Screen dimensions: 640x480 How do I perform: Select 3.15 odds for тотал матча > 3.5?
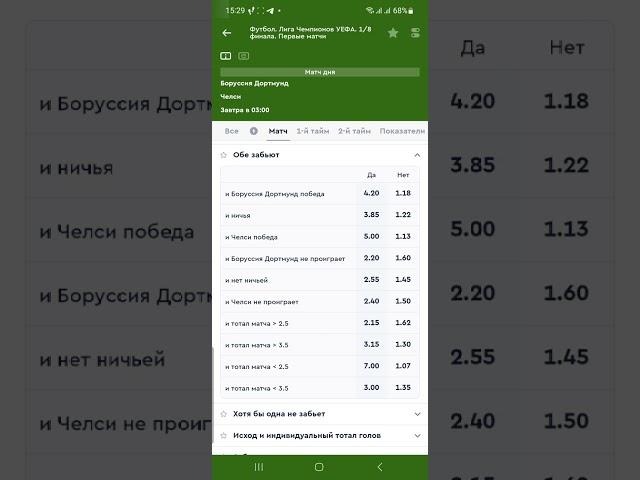tap(371, 344)
